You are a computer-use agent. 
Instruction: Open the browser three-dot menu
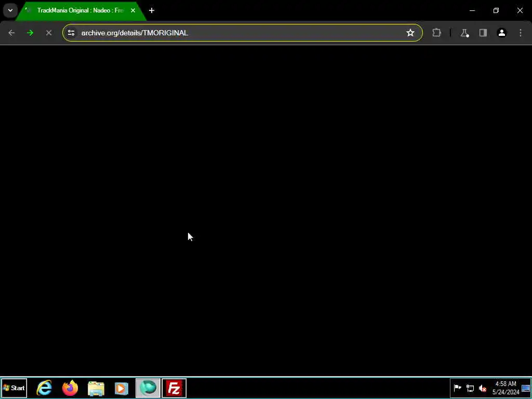point(521,33)
